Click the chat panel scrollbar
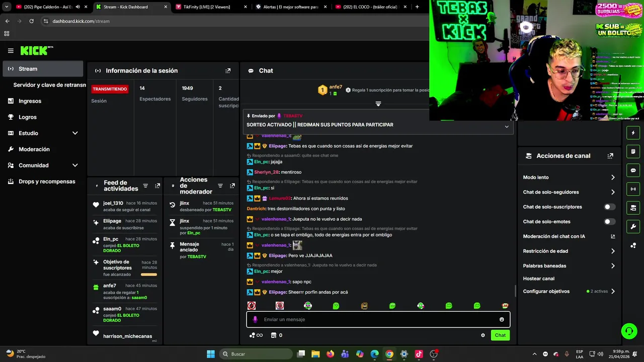The height and width of the screenshot is (362, 644). click(515, 291)
